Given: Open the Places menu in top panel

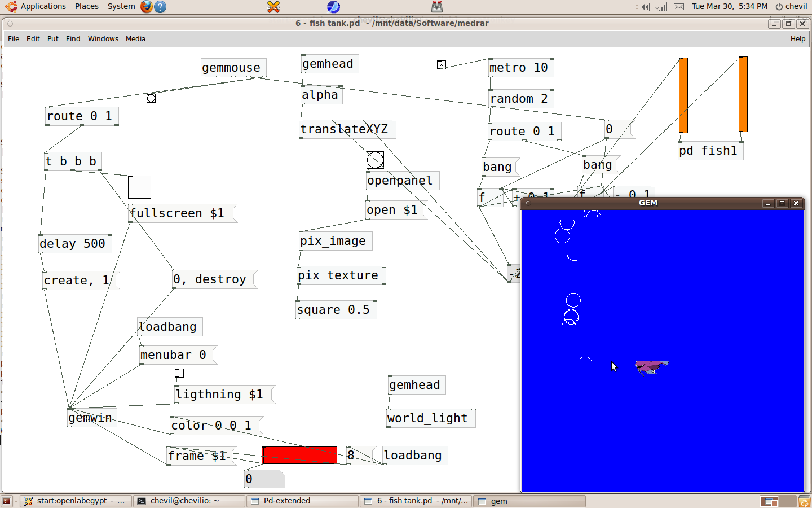Looking at the screenshot, I should (x=87, y=6).
